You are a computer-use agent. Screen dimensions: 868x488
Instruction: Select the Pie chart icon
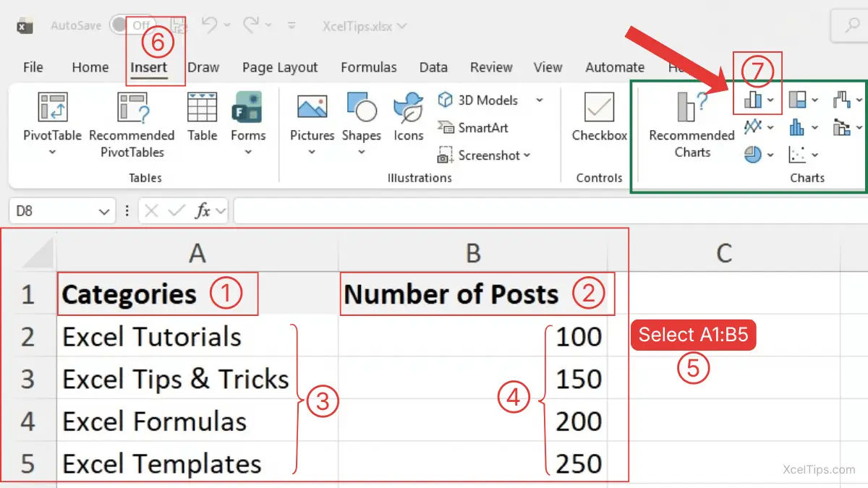click(x=752, y=154)
